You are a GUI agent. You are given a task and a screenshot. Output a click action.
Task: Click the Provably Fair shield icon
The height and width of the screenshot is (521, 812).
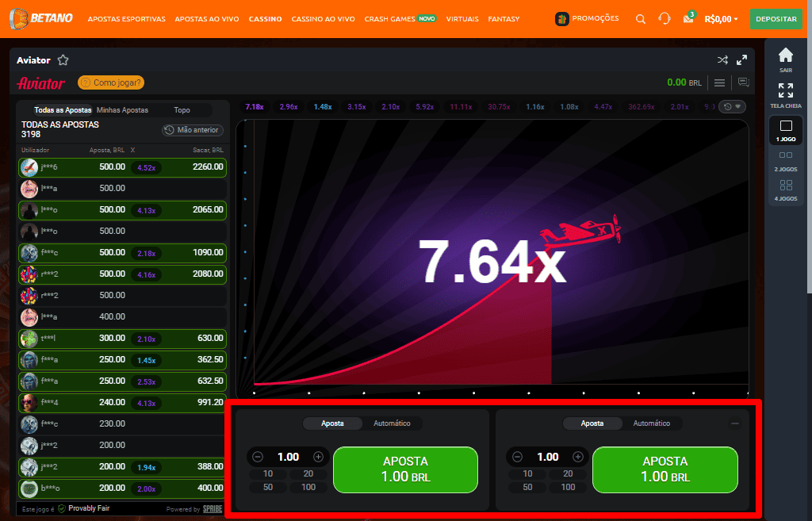62,508
